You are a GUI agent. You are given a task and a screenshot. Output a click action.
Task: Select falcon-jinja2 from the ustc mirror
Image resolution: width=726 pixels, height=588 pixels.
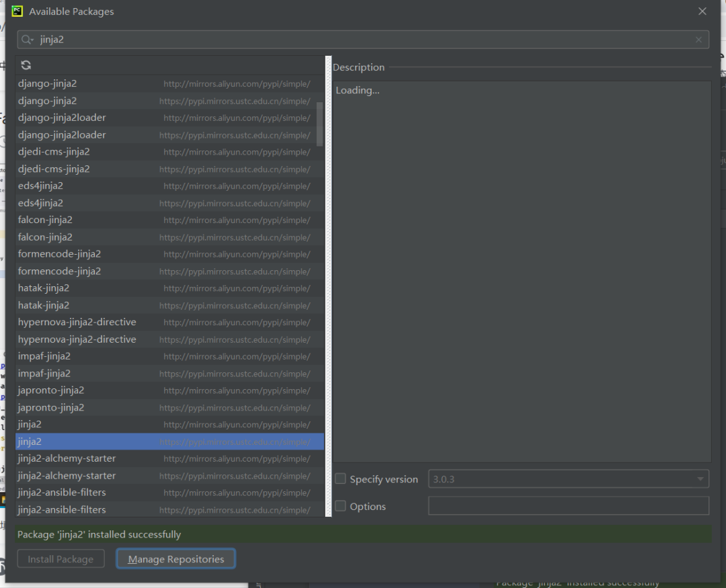click(x=169, y=237)
